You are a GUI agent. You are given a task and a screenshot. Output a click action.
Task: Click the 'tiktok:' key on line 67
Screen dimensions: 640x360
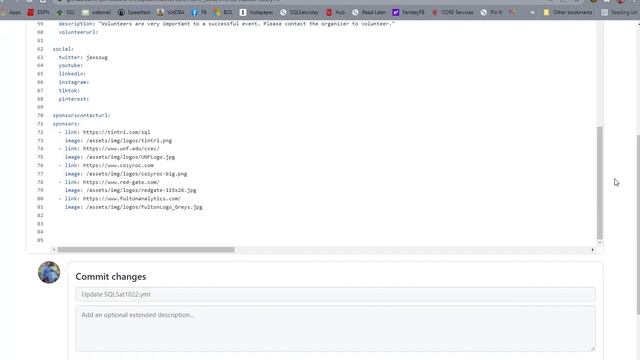pos(69,90)
